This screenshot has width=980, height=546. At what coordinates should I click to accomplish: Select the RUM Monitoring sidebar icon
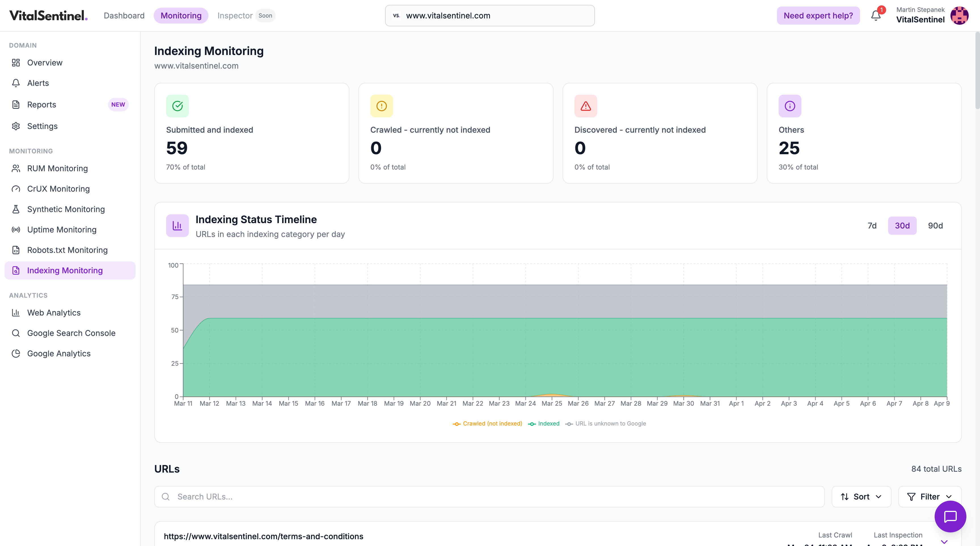click(x=16, y=168)
